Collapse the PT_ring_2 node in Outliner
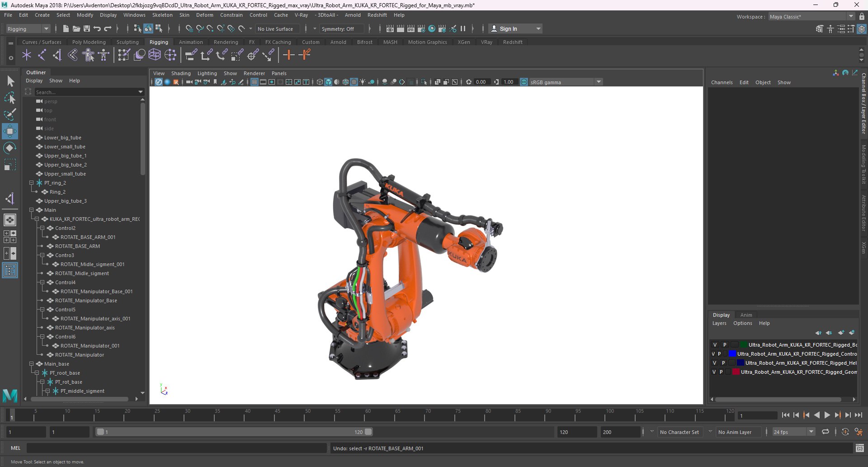The width and height of the screenshot is (868, 467). click(32, 183)
